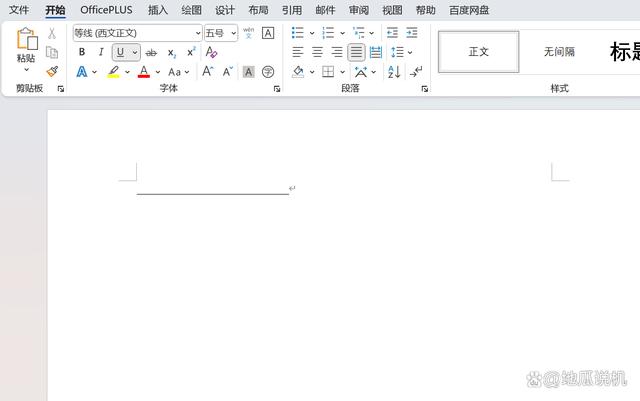Apply strikethrough formatting
This screenshot has width=640, height=401.
(151, 52)
